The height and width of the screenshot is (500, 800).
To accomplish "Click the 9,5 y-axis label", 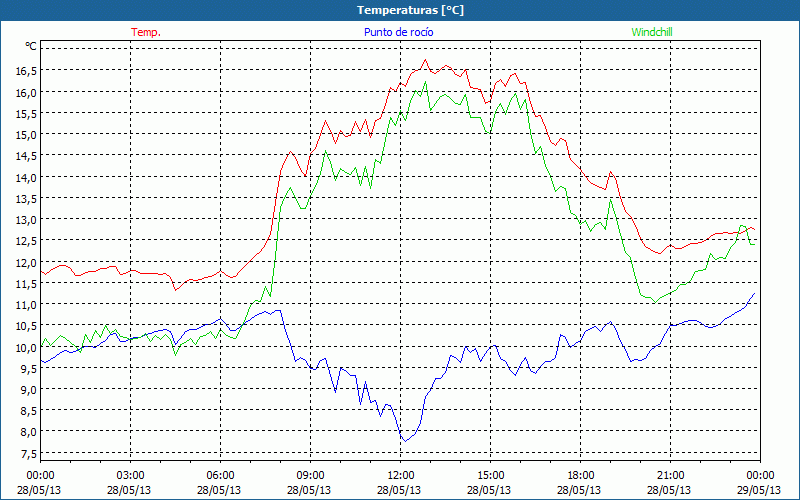I will tap(28, 368).
